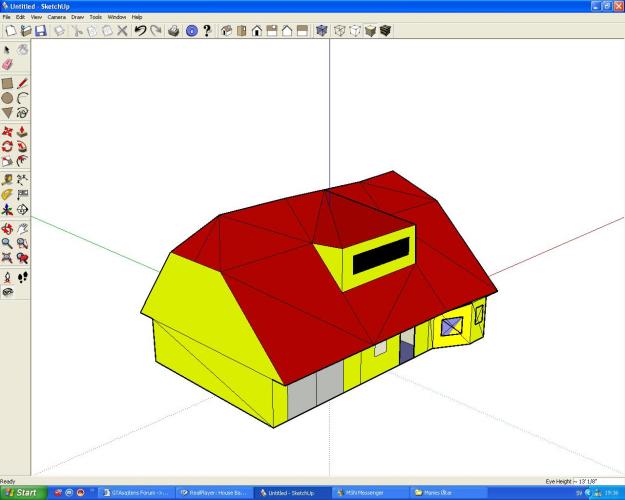Pick the Rectangle drawing tool
The image size is (625, 500).
(8, 84)
